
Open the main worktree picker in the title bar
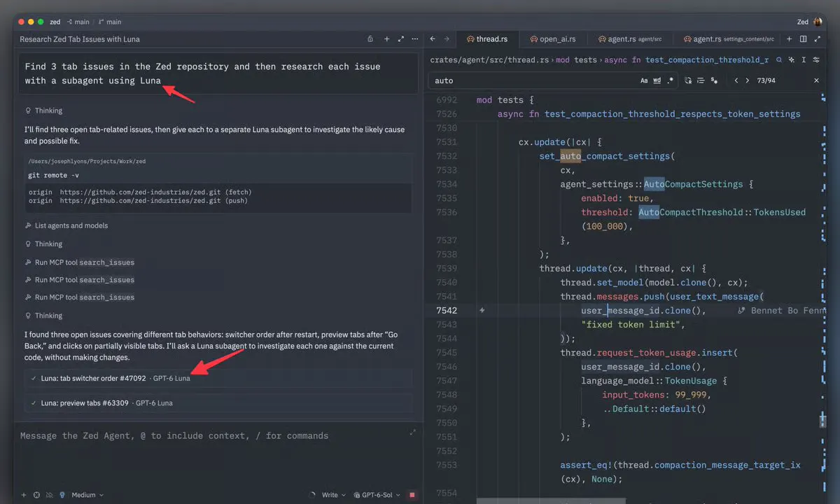click(x=78, y=22)
